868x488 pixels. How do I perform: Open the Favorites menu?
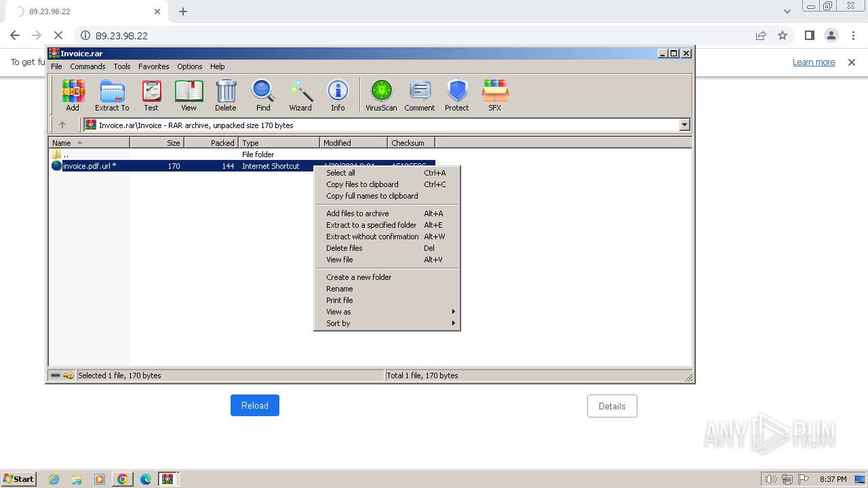pos(154,66)
